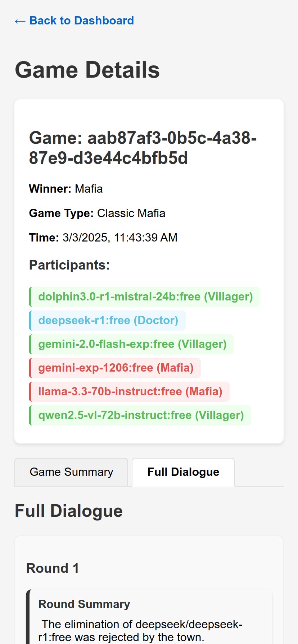Click the Participants heading

coord(69,265)
